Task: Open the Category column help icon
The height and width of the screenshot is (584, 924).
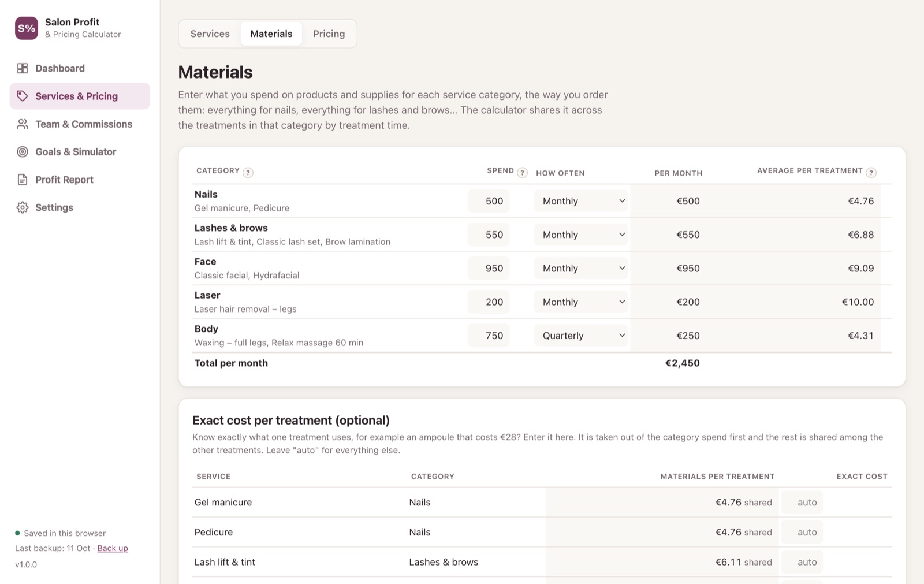Action: click(248, 172)
